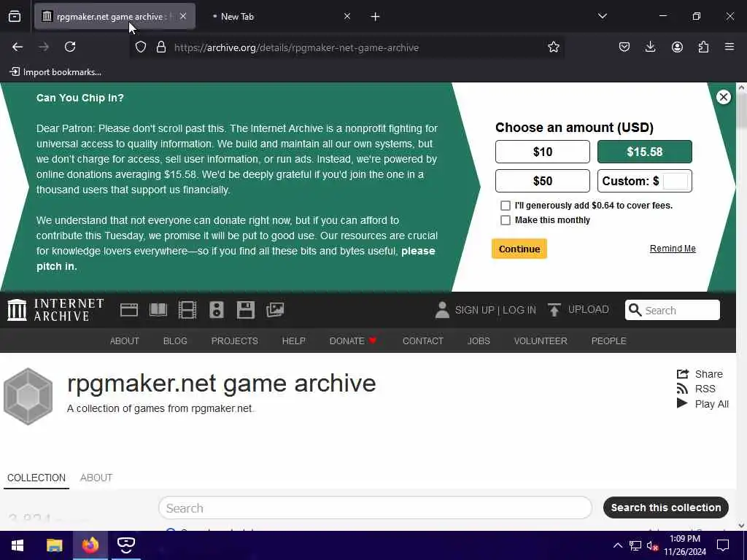Viewport: 747px width, 560px height.
Task: Expand the list all tabs chevron
Action: (602, 16)
